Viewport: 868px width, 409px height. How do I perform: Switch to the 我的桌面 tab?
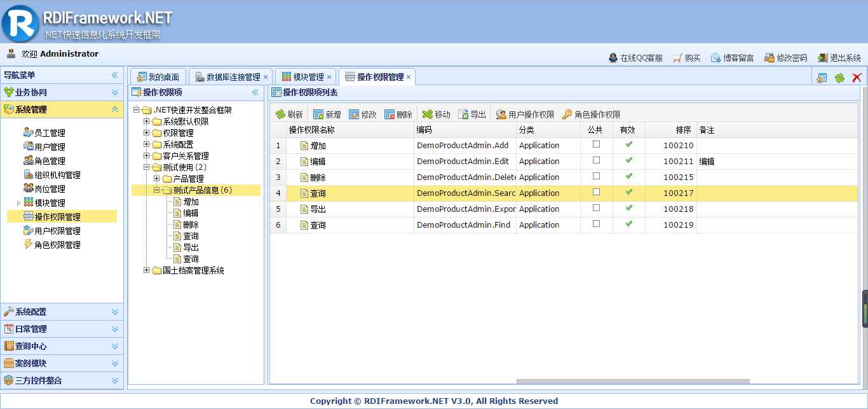159,77
